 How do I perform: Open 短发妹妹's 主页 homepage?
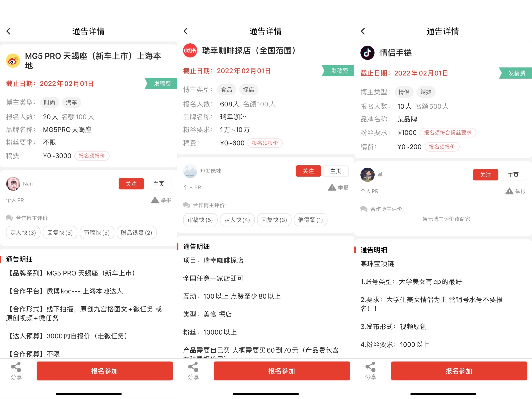click(336, 171)
